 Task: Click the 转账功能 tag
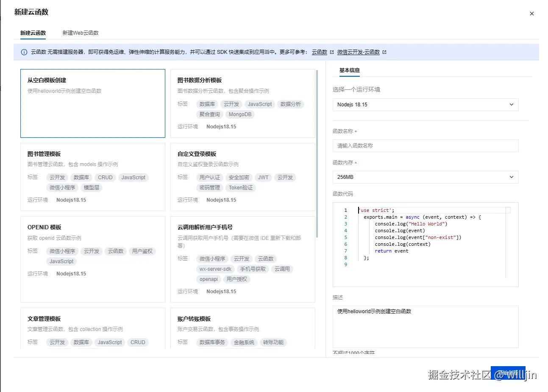(273, 342)
